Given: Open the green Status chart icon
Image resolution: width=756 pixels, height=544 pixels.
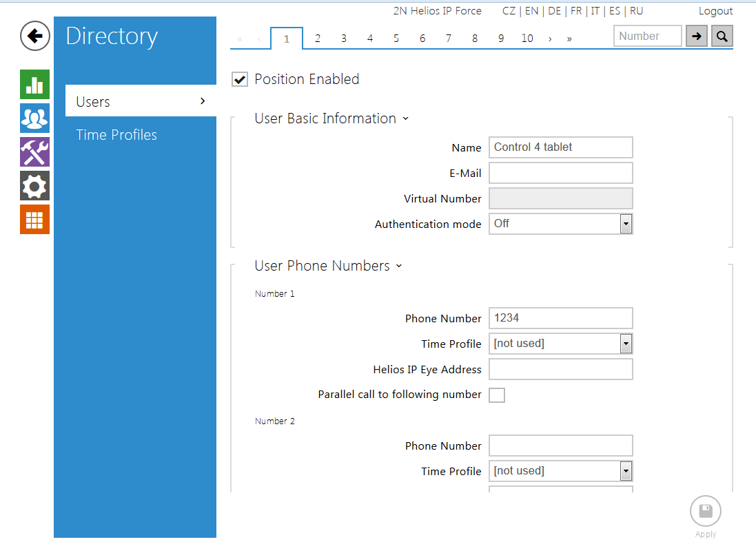Looking at the screenshot, I should click(x=34, y=85).
